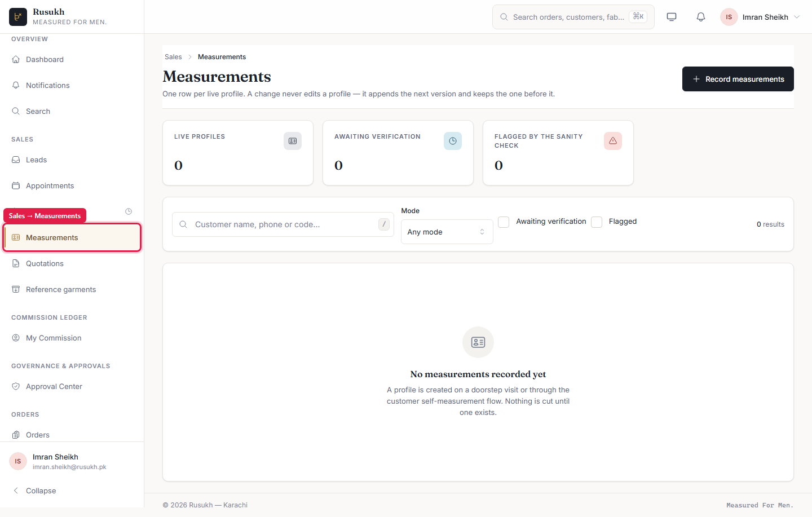Click the Rusukh logo icon

click(18, 17)
